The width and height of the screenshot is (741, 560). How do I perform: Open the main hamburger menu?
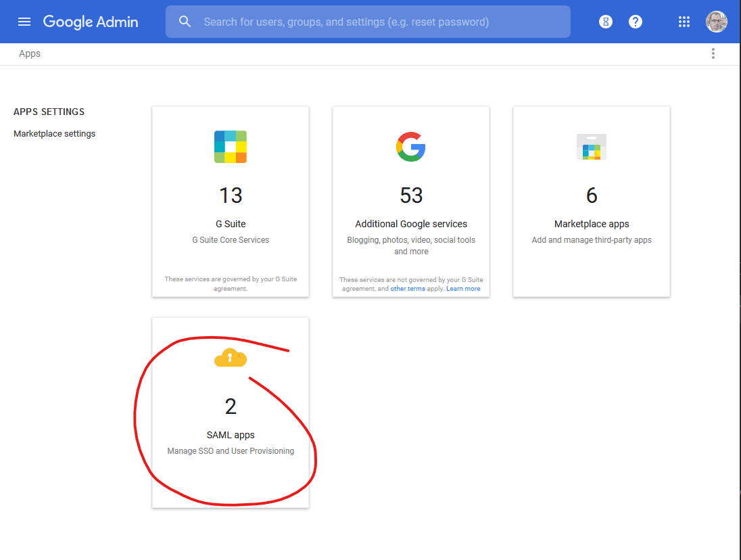[24, 22]
